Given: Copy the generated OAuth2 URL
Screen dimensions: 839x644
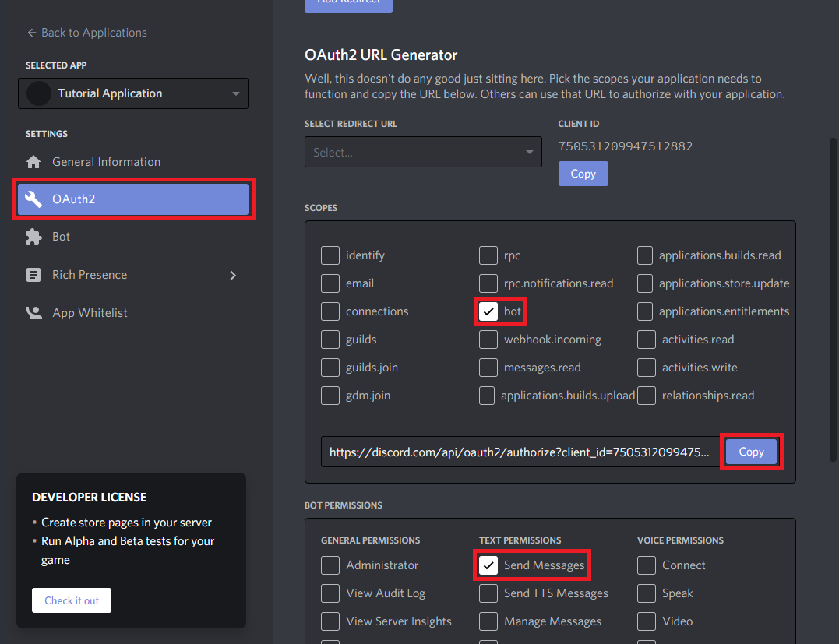Looking at the screenshot, I should (751, 452).
